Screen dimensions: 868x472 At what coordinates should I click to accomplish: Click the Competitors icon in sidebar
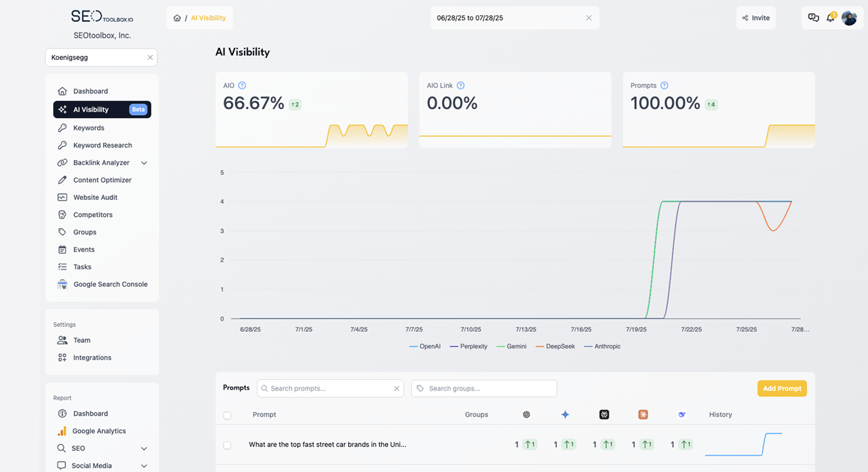62,214
